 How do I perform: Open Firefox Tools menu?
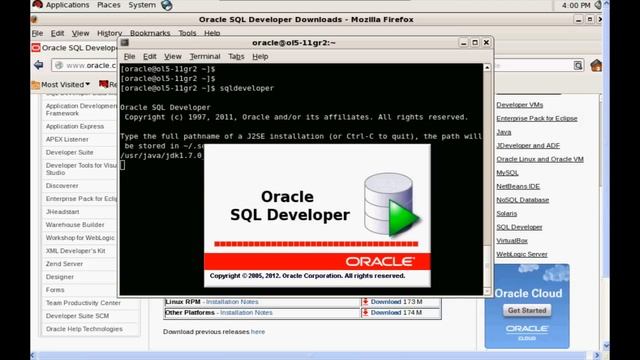pyautogui.click(x=187, y=33)
